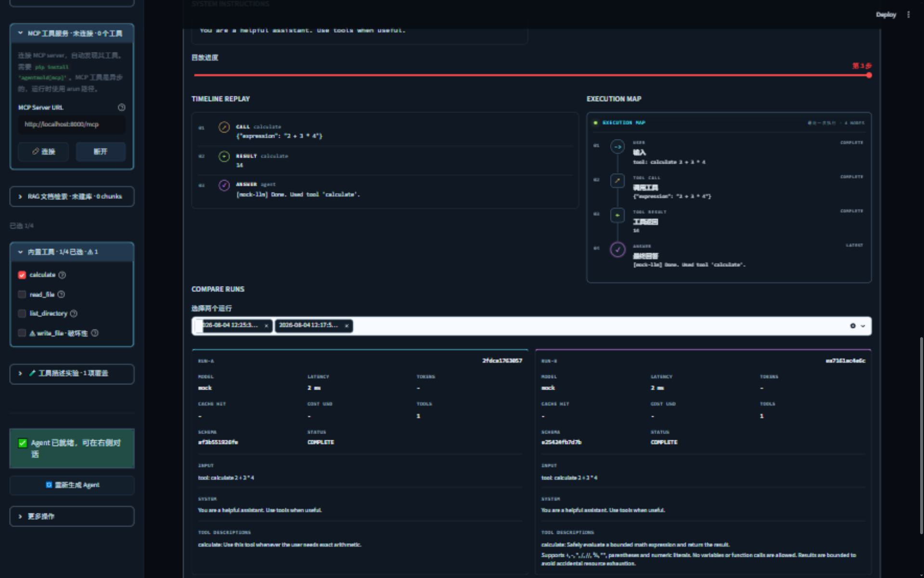Expand the RAG 文档检索 section
924x578 pixels.
72,197
